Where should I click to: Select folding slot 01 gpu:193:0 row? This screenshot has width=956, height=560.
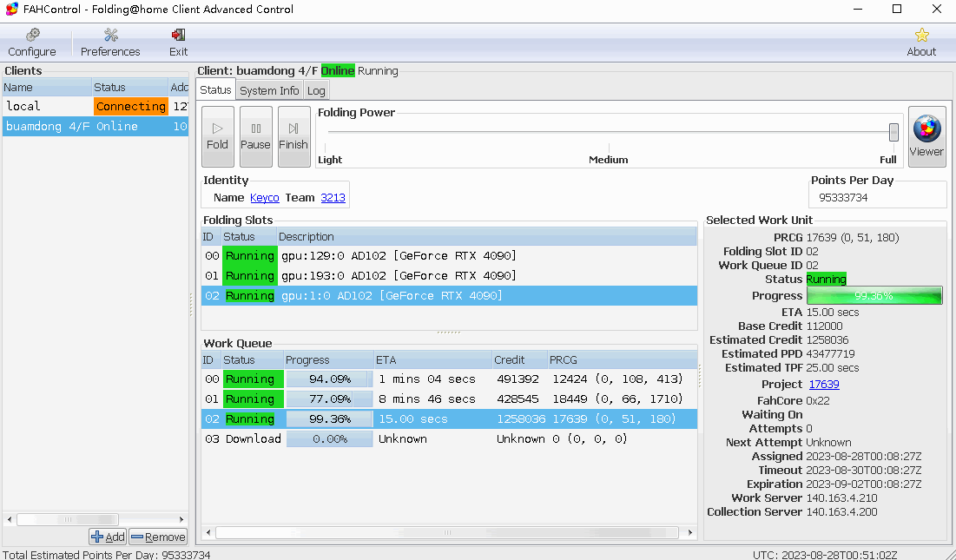point(449,275)
